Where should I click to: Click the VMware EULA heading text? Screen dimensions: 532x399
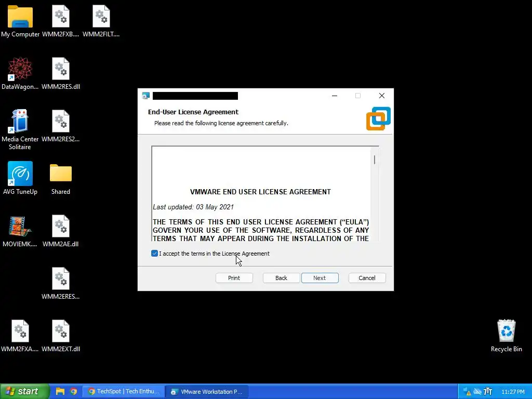pos(260,192)
